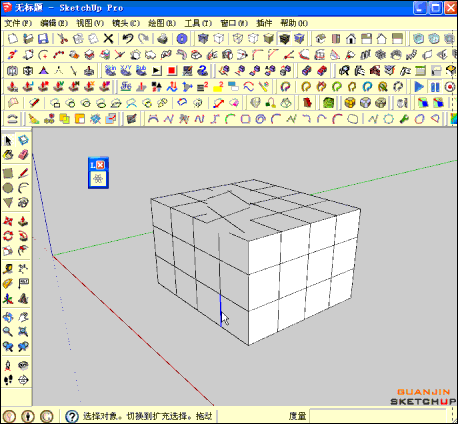458x424 pixels.
Task: Undo the last action
Action: tap(128, 39)
